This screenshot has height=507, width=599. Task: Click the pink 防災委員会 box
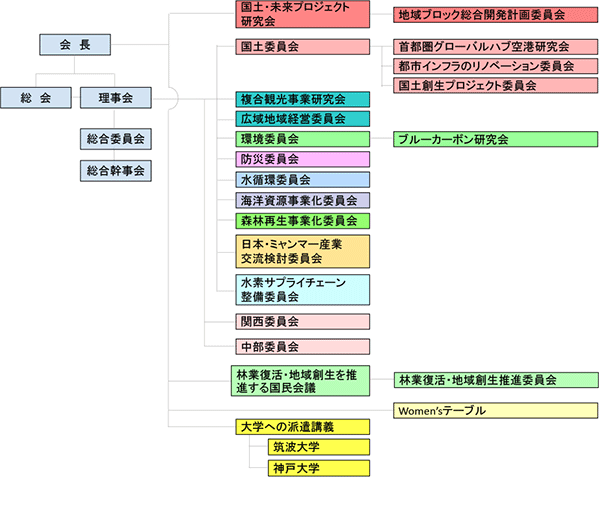[x=303, y=159]
